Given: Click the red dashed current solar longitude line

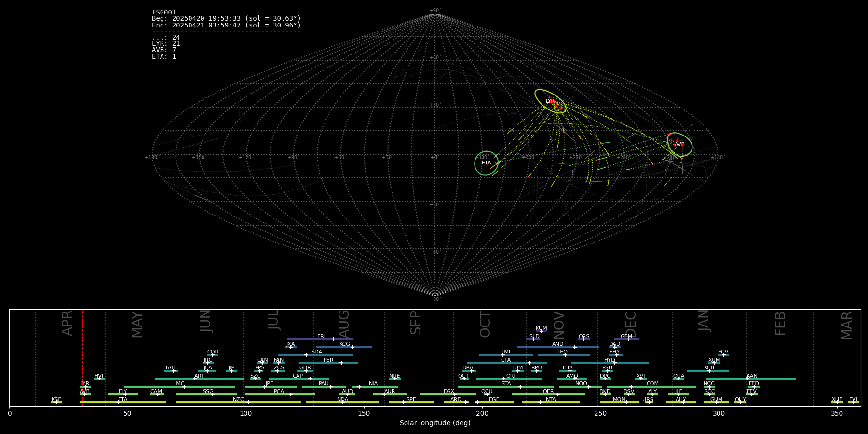Looking at the screenshot, I should [82, 357].
